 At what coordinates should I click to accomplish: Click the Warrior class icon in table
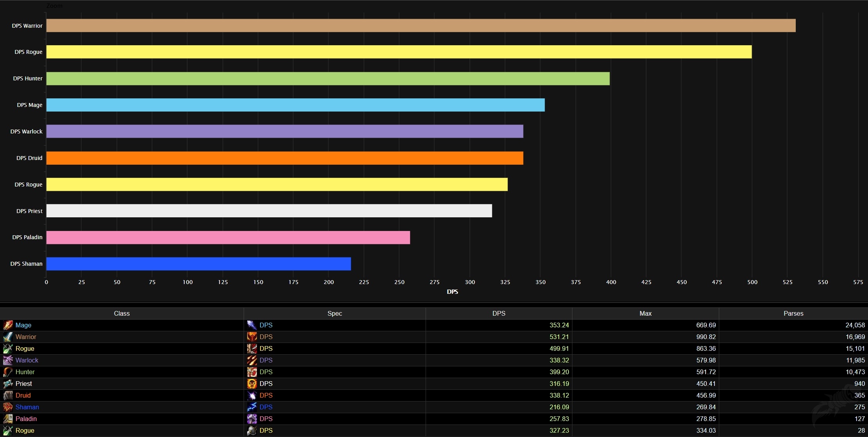tap(8, 337)
